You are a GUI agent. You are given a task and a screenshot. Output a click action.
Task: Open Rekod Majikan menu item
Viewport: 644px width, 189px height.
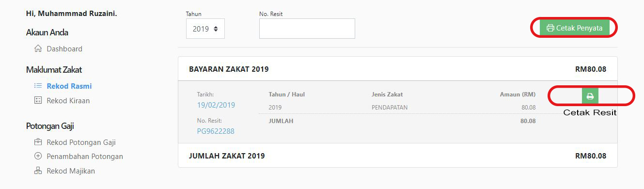pyautogui.click(x=71, y=171)
